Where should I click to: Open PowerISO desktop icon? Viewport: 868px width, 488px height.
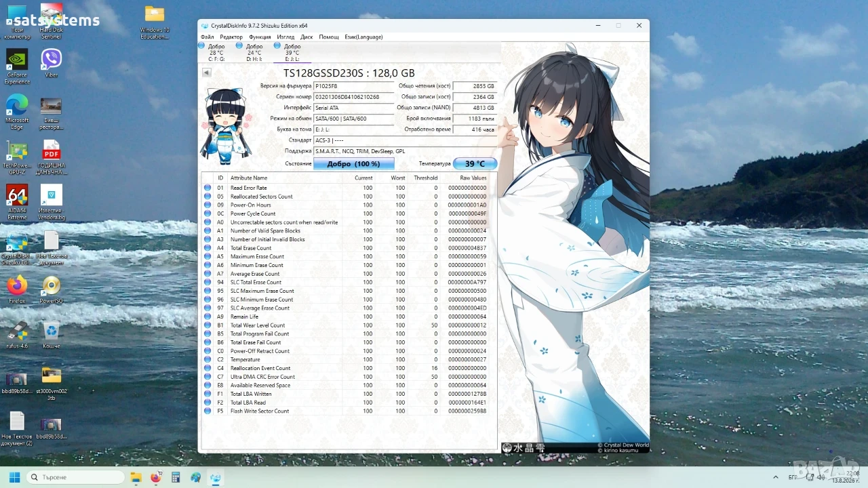[51, 290]
